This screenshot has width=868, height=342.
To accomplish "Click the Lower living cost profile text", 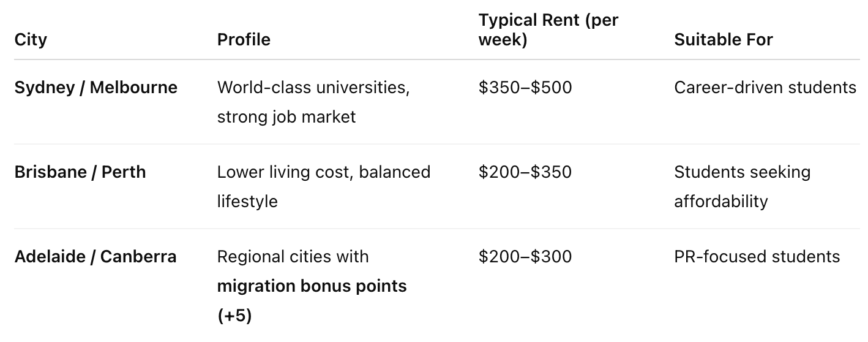I will coord(323,172).
